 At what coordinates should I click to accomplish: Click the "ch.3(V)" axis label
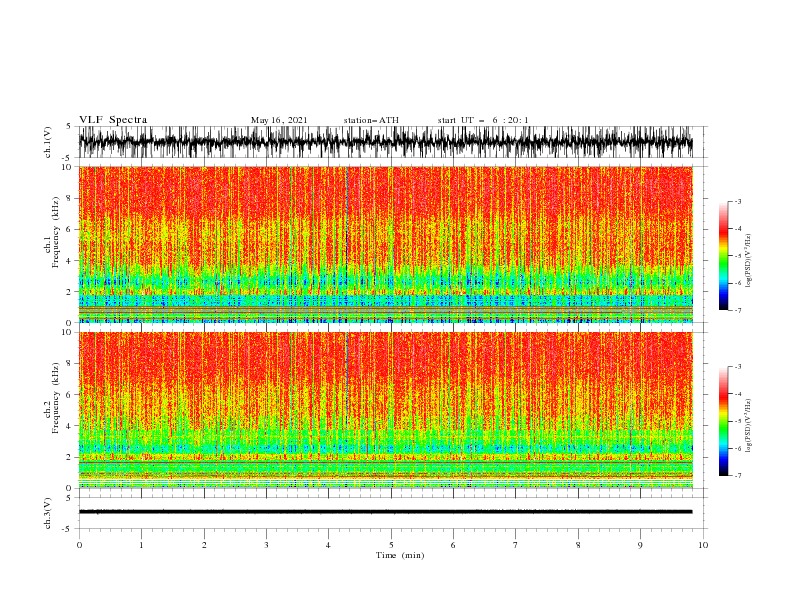coord(48,513)
